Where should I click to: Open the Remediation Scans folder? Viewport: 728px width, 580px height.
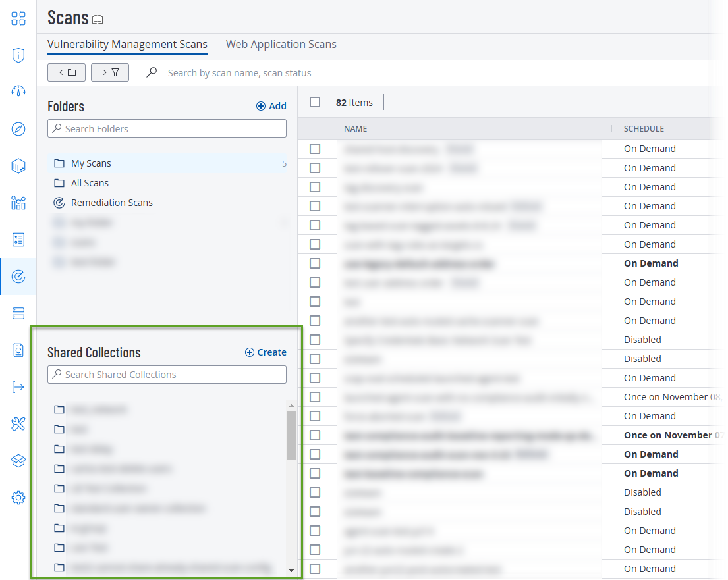tap(111, 203)
